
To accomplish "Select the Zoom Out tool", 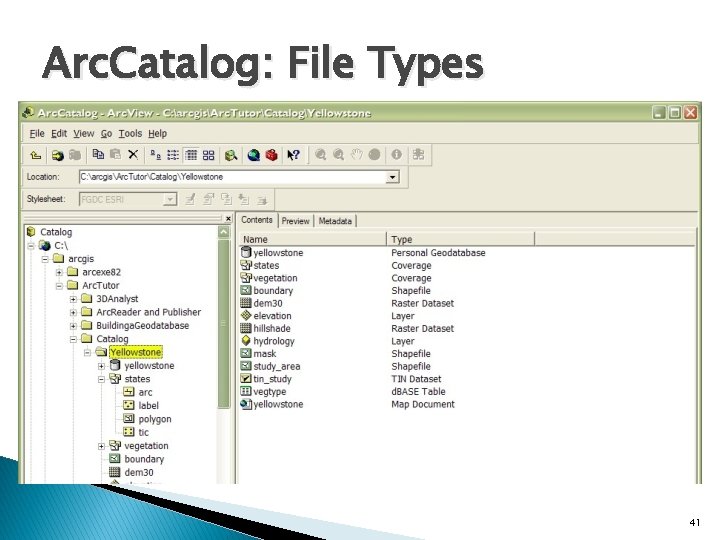I will [338, 155].
